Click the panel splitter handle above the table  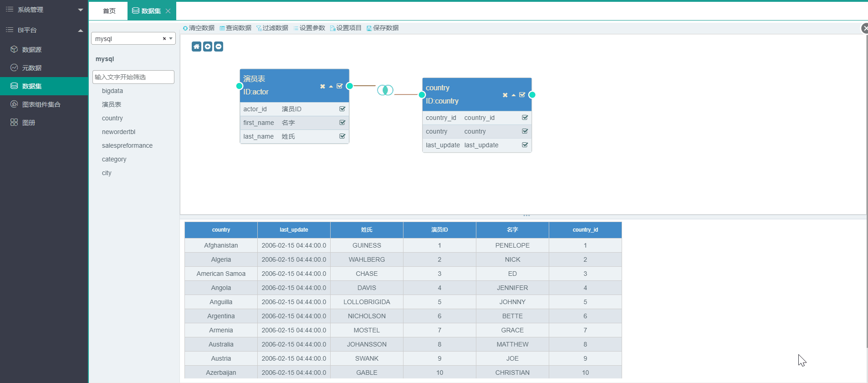click(526, 215)
